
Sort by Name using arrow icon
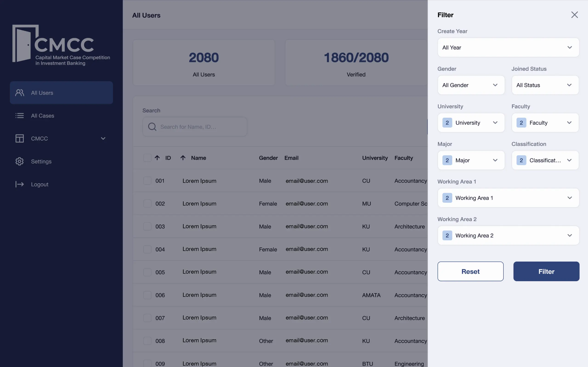tap(183, 158)
